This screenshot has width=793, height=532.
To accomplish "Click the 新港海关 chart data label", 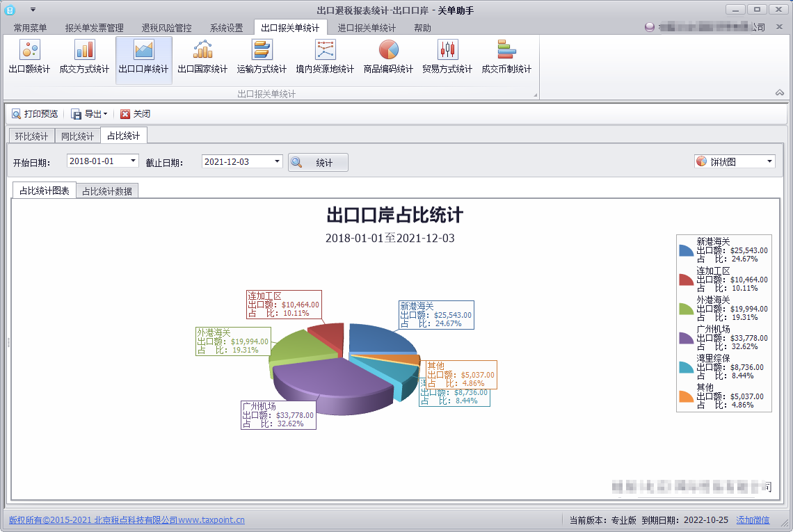I will pyautogui.click(x=436, y=314).
